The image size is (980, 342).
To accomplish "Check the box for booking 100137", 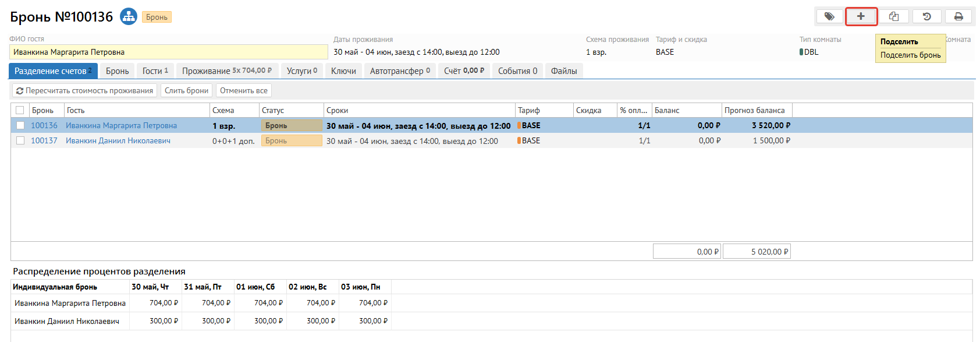I will (x=20, y=140).
